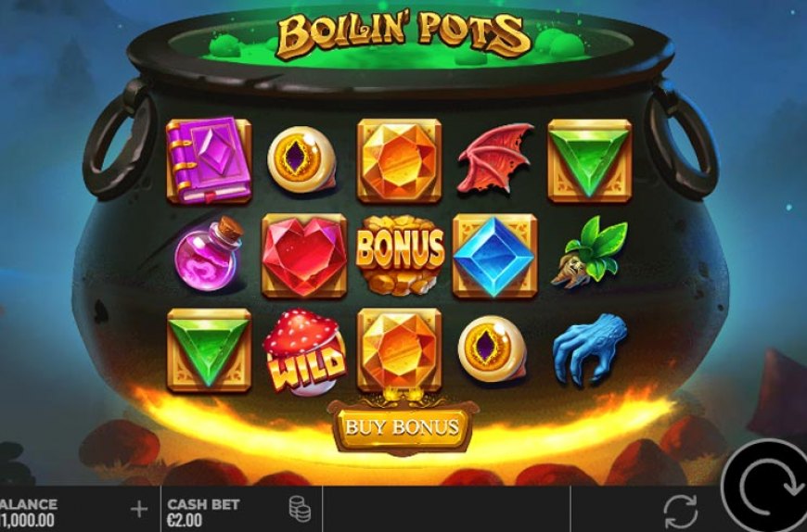Select the red heart gem symbol

[x=304, y=256]
